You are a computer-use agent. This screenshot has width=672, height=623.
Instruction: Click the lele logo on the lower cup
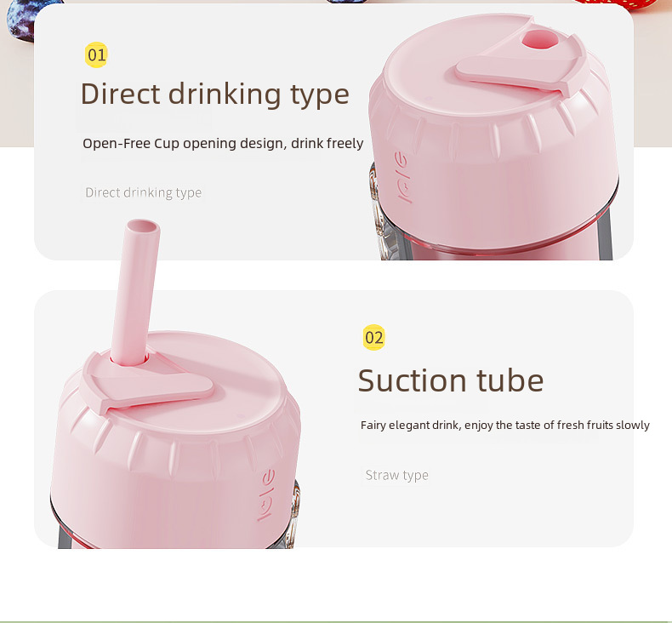click(266, 495)
